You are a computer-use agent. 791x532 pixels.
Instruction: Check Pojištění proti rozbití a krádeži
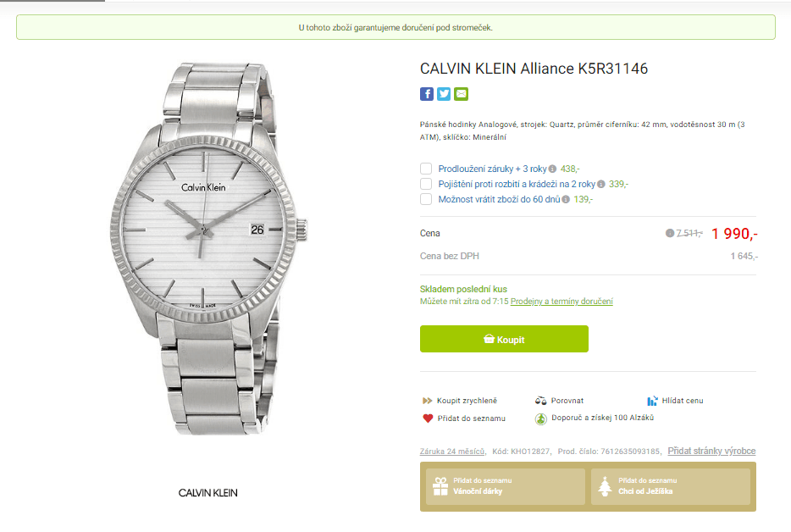point(426,184)
